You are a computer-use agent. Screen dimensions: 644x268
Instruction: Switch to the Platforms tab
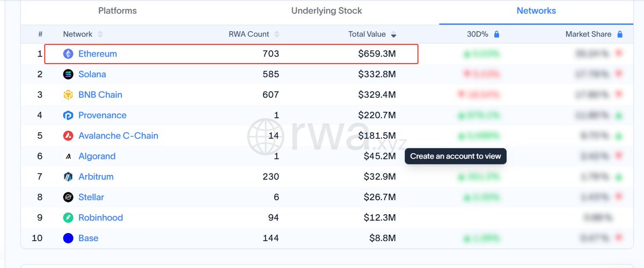[x=118, y=11]
